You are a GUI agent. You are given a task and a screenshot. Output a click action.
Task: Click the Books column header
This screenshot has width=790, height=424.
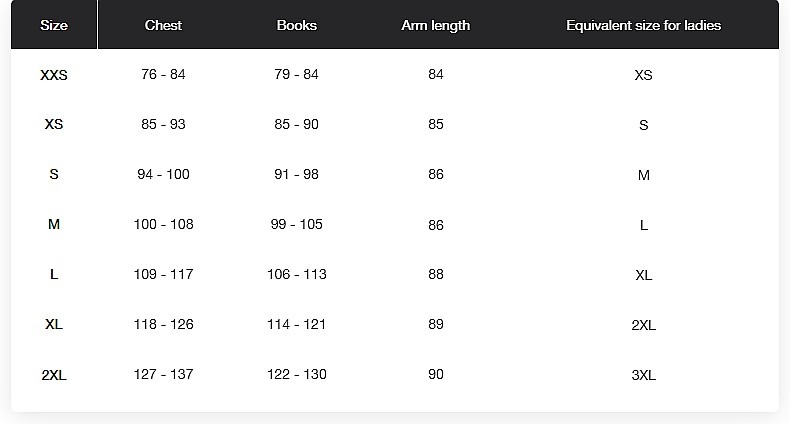[x=297, y=25]
